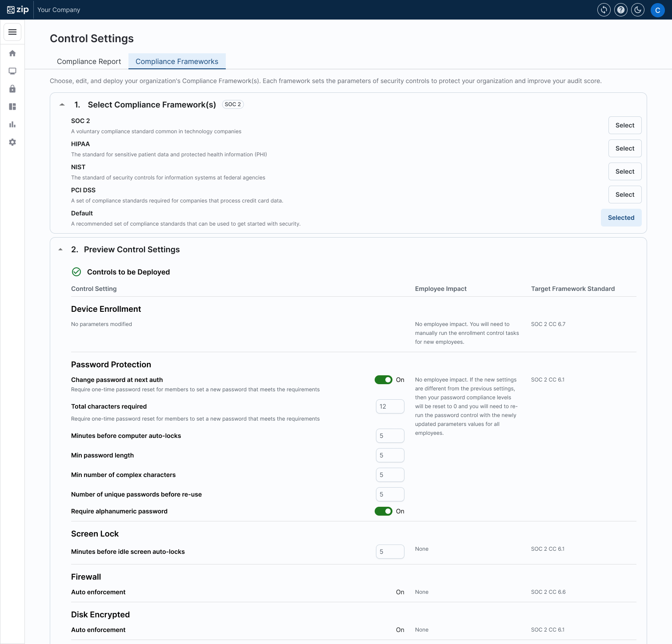Image resolution: width=672 pixels, height=644 pixels.
Task: Open the devices monitor icon in sidebar
Action: point(12,71)
